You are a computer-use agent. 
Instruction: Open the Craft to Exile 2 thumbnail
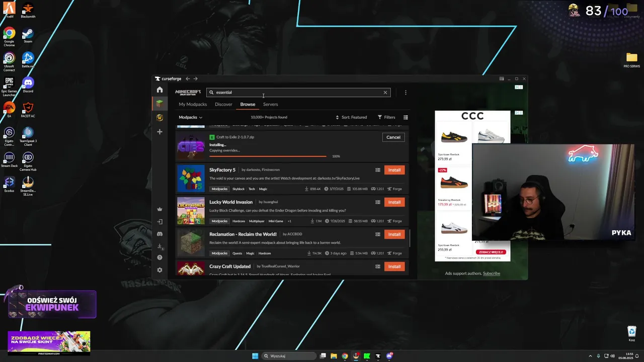click(x=191, y=145)
